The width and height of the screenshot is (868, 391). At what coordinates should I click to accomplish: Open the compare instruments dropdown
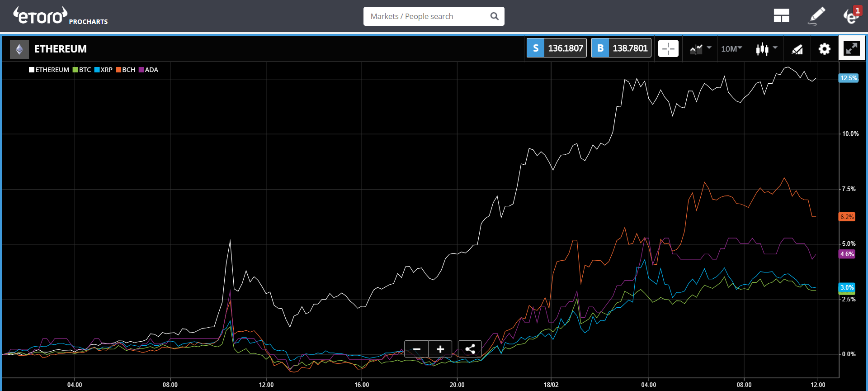700,48
